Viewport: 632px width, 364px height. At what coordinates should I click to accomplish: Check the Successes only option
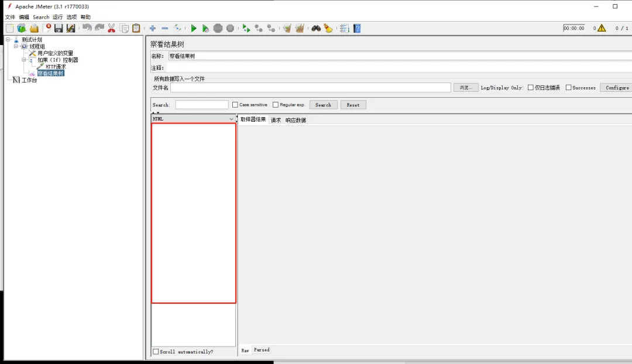568,87
